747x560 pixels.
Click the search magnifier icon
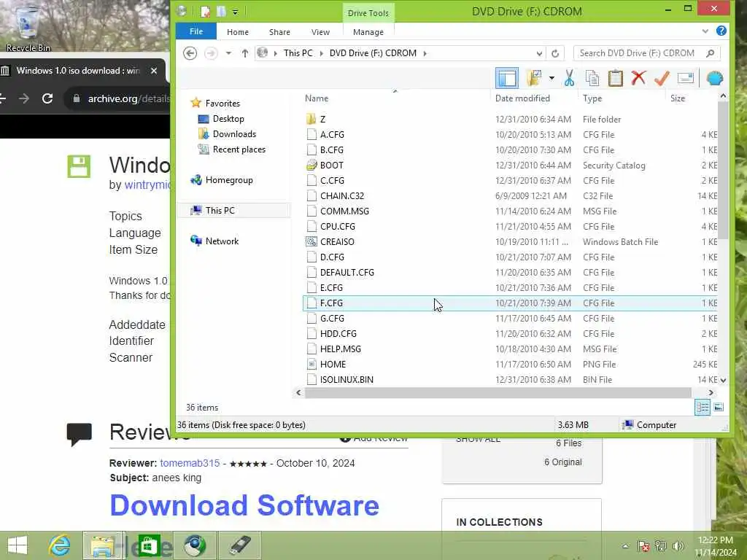click(x=710, y=52)
